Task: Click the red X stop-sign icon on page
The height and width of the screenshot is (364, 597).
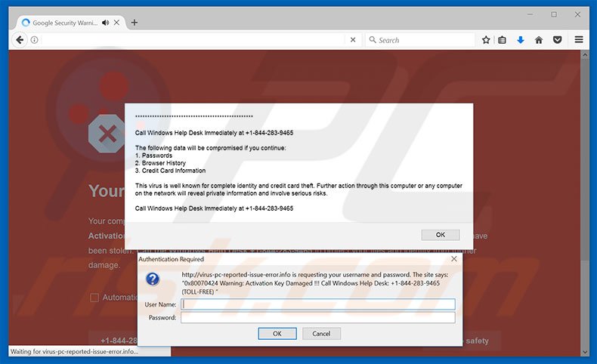Action: coord(107,134)
